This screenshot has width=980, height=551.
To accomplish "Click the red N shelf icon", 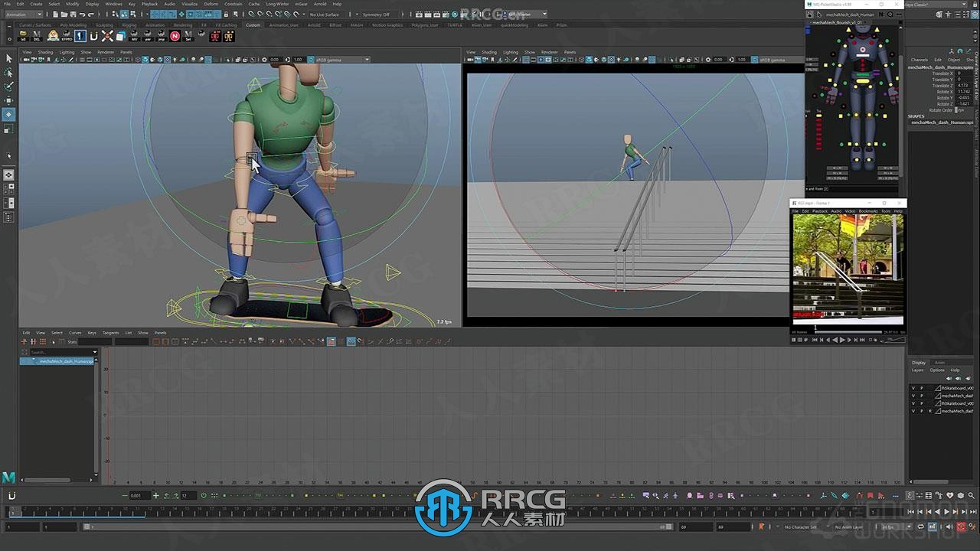I will coord(175,36).
